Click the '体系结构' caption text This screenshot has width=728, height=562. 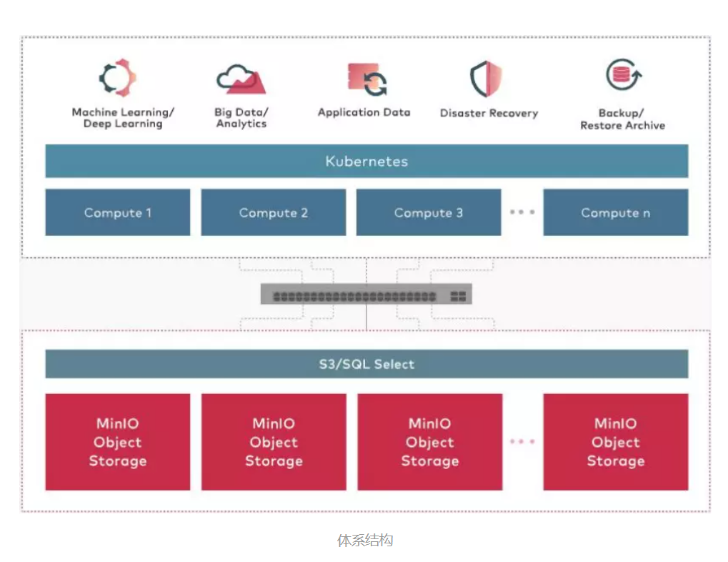pos(365,540)
